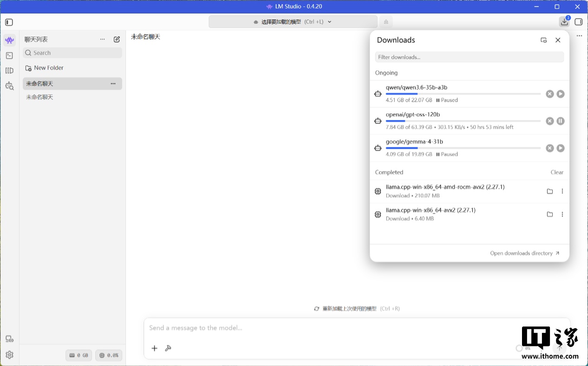Close the Downloads panel
588x366 pixels.
pyautogui.click(x=558, y=40)
